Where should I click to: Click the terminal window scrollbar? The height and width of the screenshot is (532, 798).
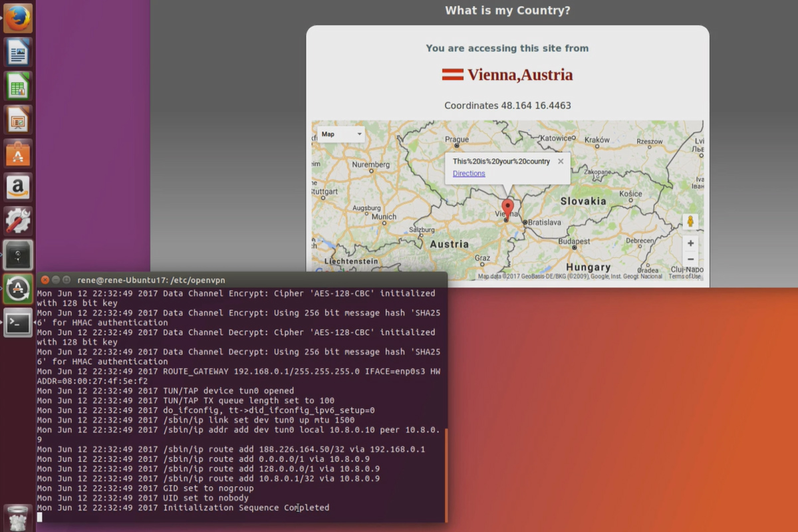pos(446,475)
